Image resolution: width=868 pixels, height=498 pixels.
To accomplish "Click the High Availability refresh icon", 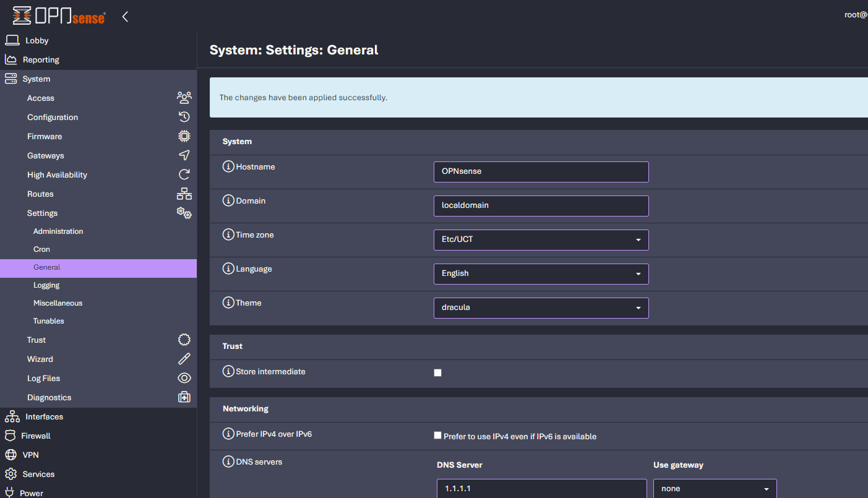I will (x=184, y=174).
